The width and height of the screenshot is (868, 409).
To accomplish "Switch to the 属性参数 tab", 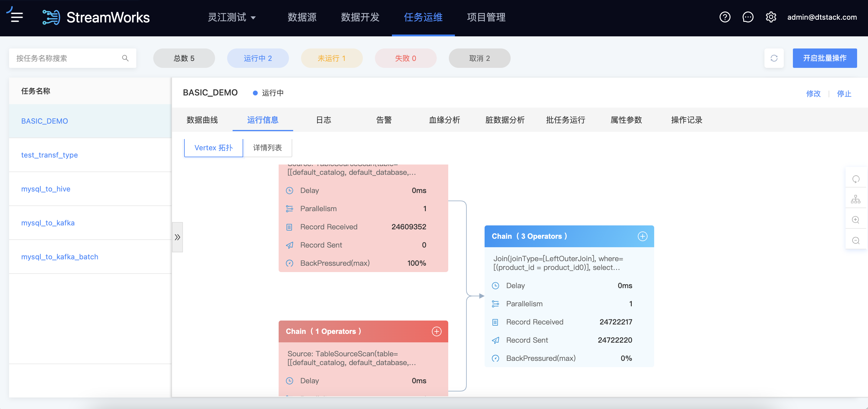I will (x=626, y=120).
